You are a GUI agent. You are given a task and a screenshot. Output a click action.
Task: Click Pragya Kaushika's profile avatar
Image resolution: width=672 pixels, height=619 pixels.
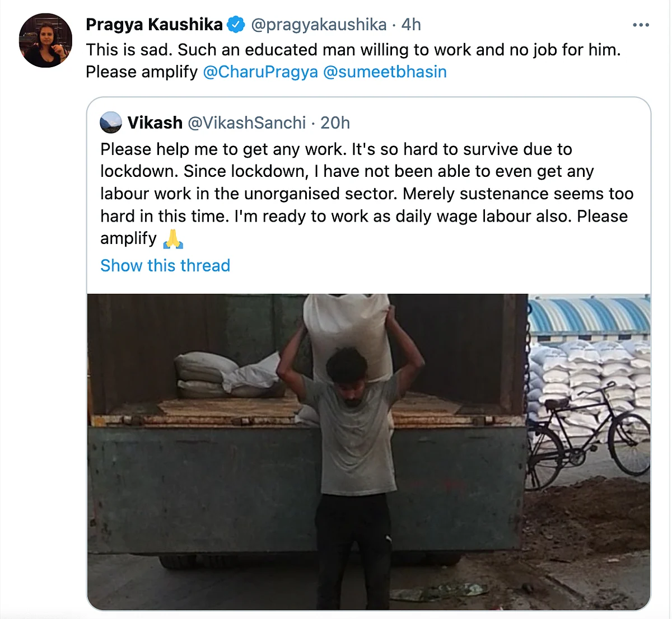(x=45, y=40)
